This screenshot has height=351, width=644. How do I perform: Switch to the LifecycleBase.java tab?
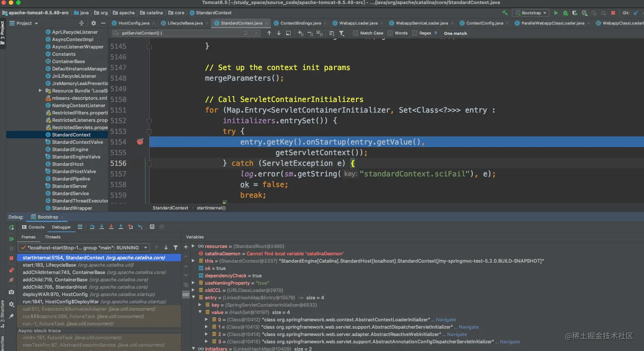(185, 23)
